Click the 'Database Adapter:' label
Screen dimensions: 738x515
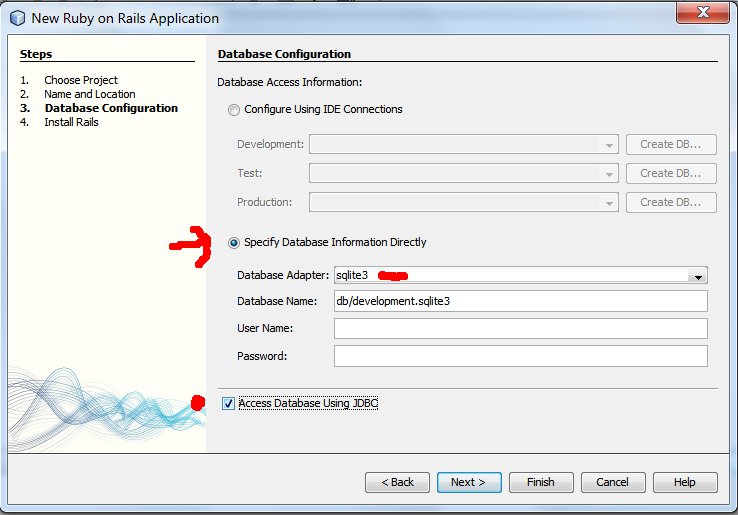pyautogui.click(x=283, y=275)
